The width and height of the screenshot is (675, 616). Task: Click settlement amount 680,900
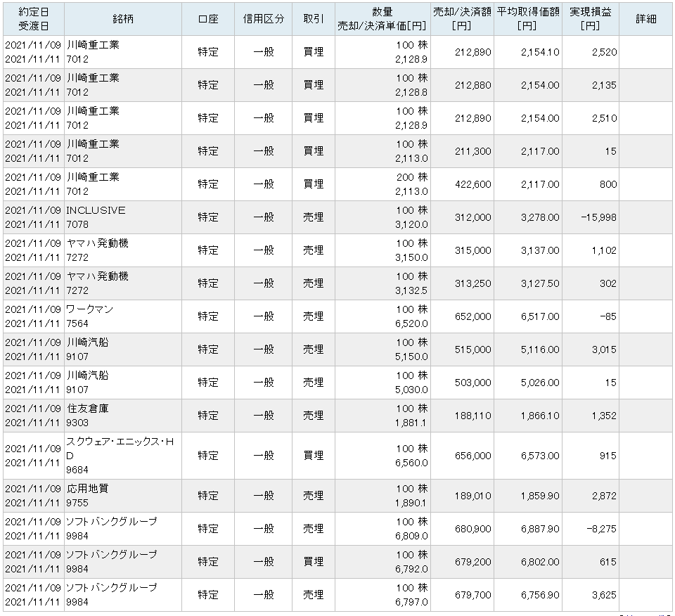point(472,529)
